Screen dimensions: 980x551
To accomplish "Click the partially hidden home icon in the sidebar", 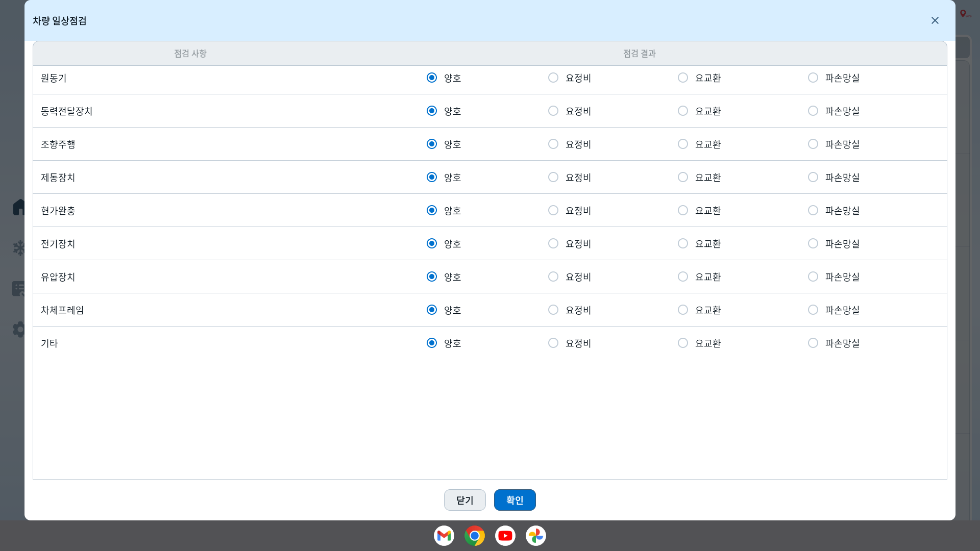I will (18, 207).
